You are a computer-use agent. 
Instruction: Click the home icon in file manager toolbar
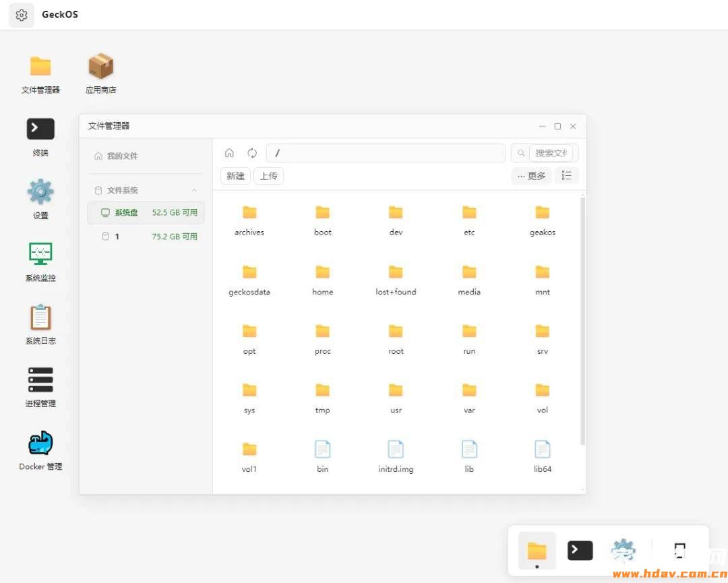[229, 153]
